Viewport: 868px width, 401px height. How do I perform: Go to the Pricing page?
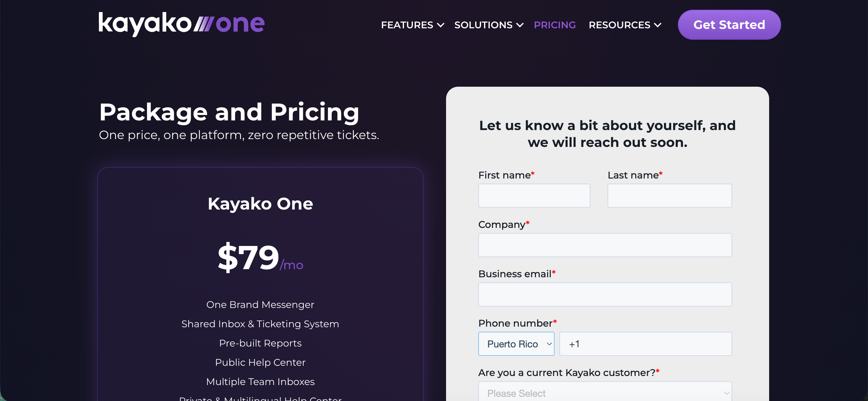coord(555,25)
